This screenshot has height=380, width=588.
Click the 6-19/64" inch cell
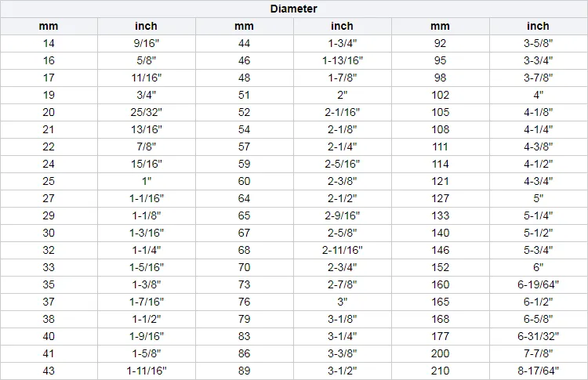pos(539,285)
